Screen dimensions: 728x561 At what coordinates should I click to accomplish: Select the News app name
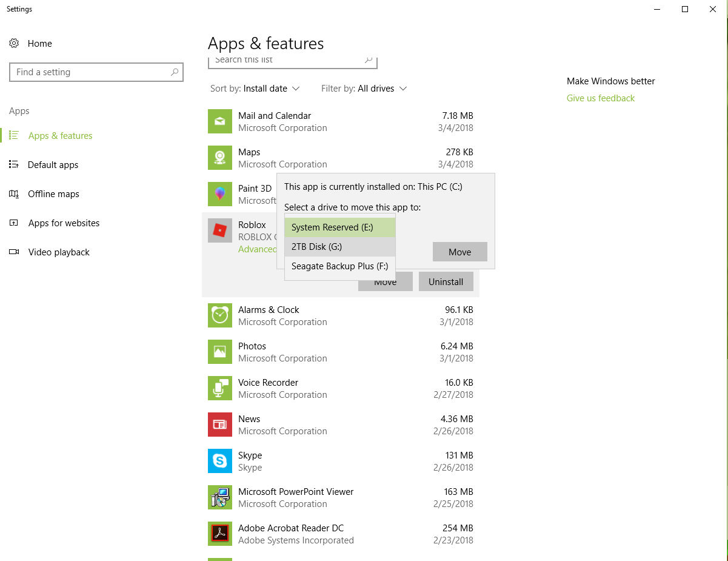249,419
